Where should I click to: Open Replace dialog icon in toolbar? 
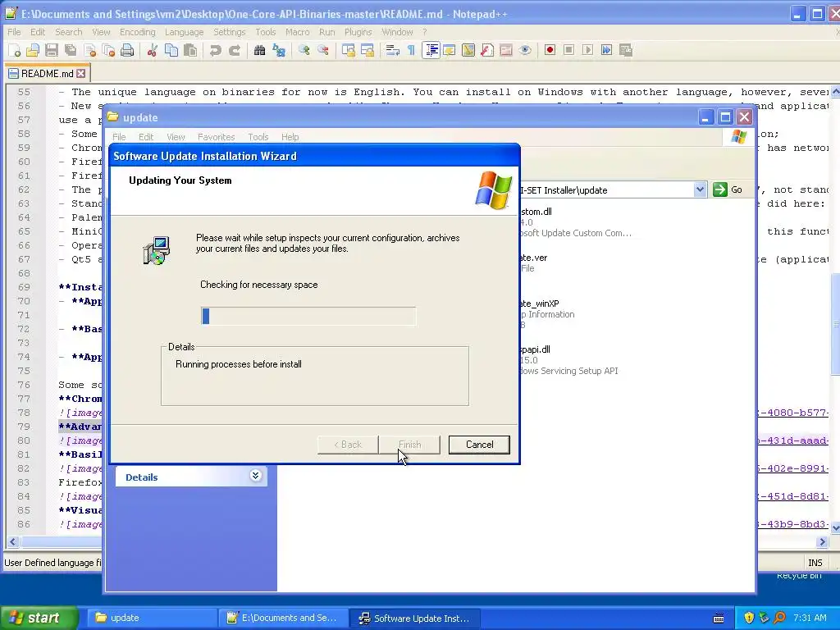(x=279, y=50)
